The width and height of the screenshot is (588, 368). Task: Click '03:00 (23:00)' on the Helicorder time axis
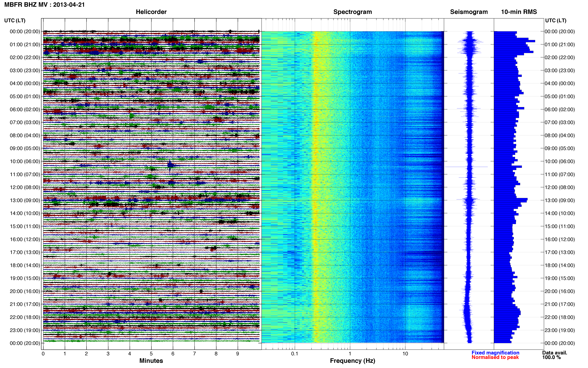(25, 71)
